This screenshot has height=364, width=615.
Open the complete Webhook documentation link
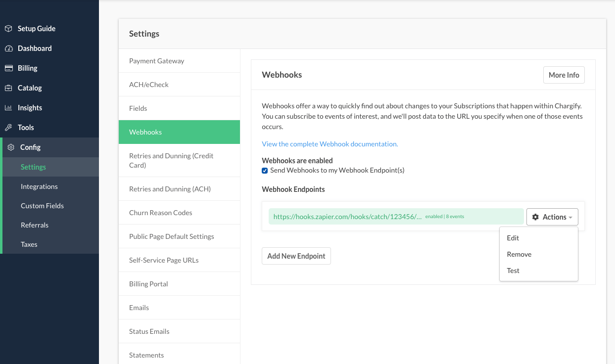point(330,144)
